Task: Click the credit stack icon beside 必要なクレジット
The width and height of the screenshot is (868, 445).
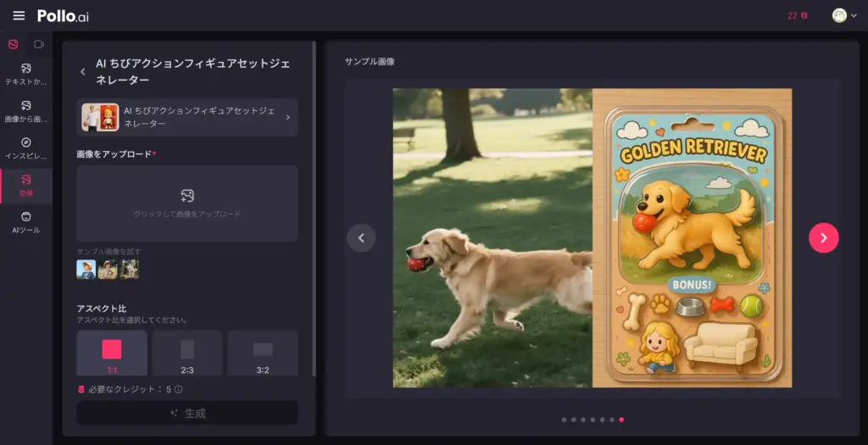Action: pyautogui.click(x=81, y=390)
